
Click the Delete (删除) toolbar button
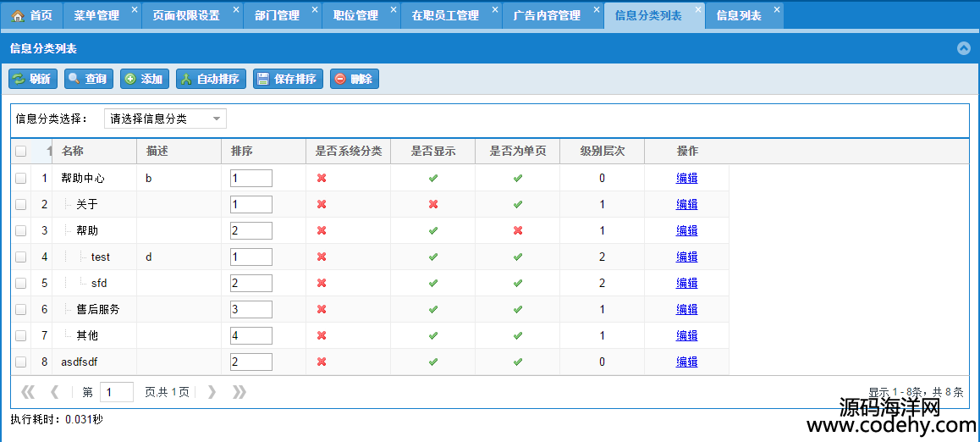tap(354, 79)
